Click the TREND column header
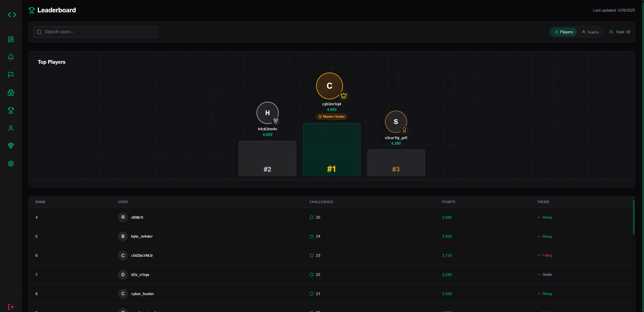 tap(543, 202)
